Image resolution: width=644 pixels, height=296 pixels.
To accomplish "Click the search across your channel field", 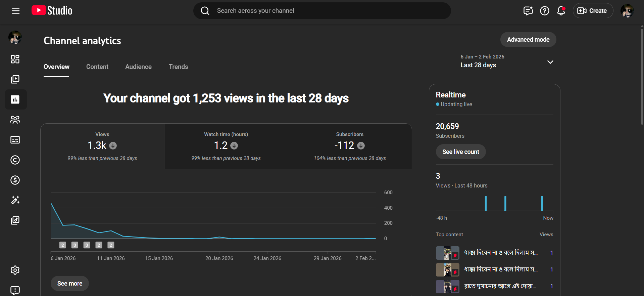I will click(x=322, y=11).
